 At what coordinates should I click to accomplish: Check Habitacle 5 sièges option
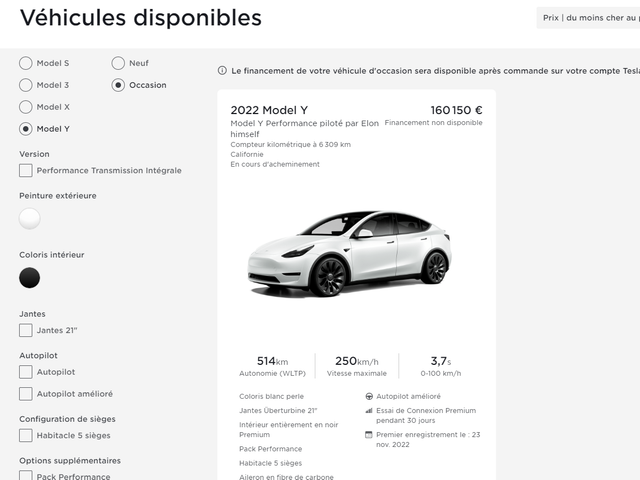pos(26,436)
